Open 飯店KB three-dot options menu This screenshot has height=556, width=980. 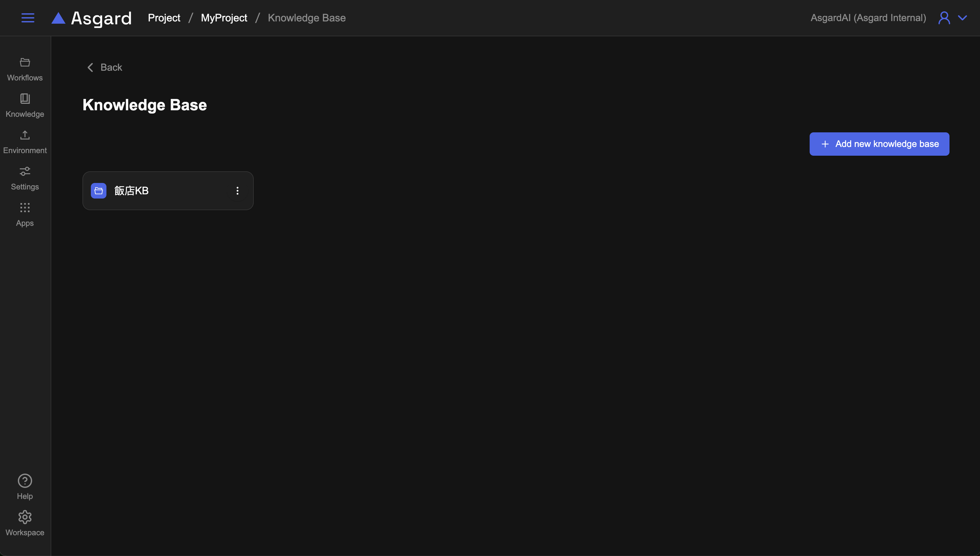click(237, 190)
